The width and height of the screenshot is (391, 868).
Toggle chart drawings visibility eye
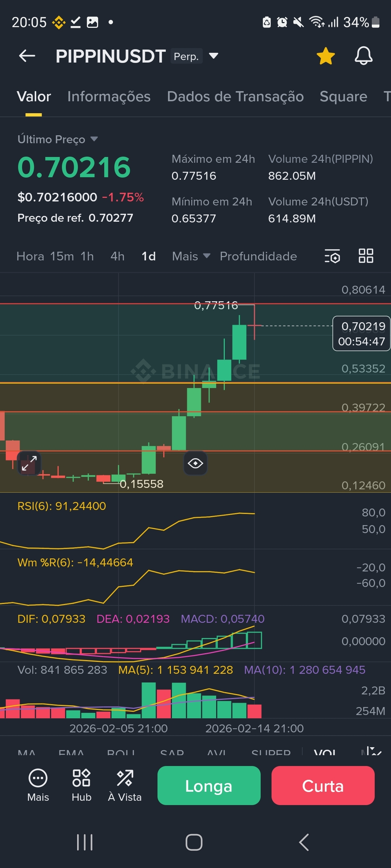(195, 463)
